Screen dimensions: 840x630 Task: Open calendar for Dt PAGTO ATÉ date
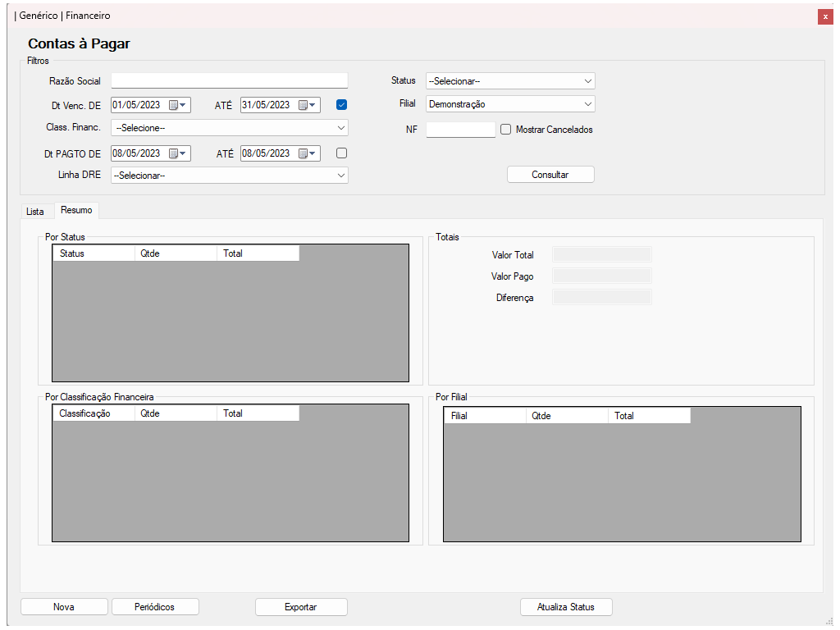pos(308,153)
